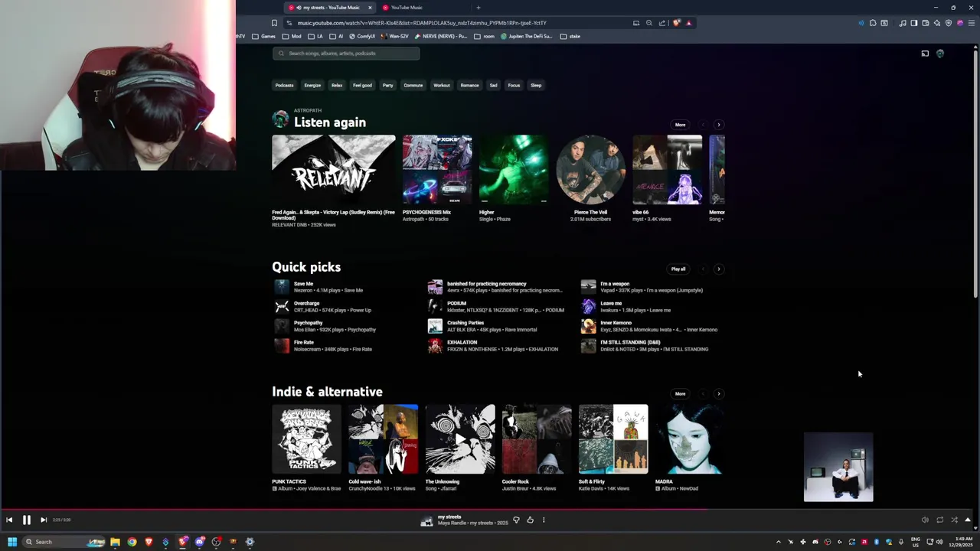Image resolution: width=980 pixels, height=551 pixels.
Task: Expand the player page arrow
Action: pyautogui.click(x=968, y=520)
